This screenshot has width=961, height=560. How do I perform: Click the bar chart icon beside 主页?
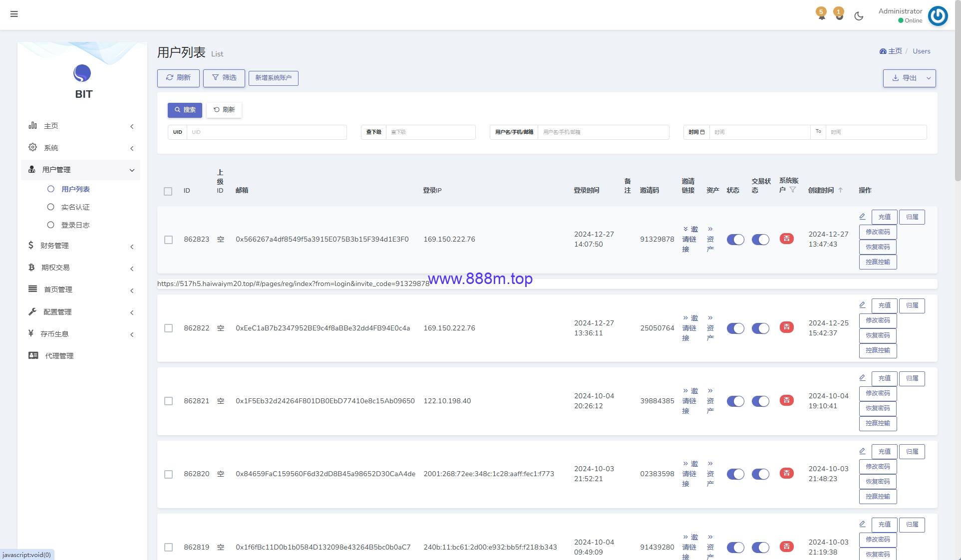pos(32,125)
